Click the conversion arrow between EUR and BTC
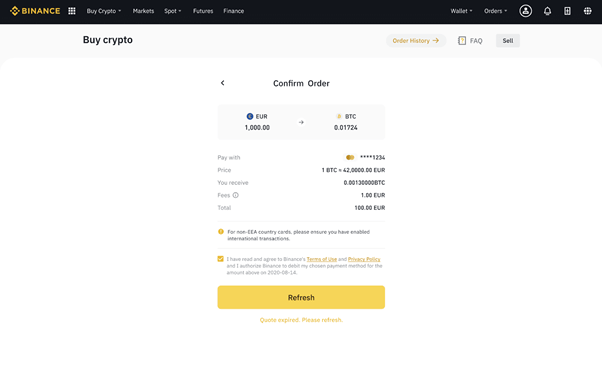The image size is (602, 373). click(x=301, y=122)
